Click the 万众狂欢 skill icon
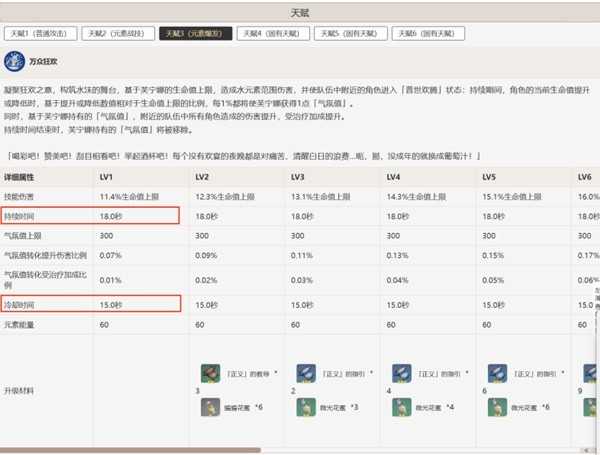Image resolution: width=600 pixels, height=455 pixels. click(15, 62)
